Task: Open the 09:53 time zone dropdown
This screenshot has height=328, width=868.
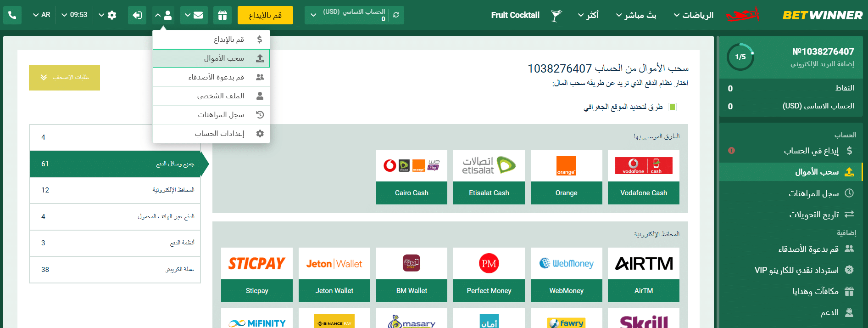Action: tap(74, 15)
